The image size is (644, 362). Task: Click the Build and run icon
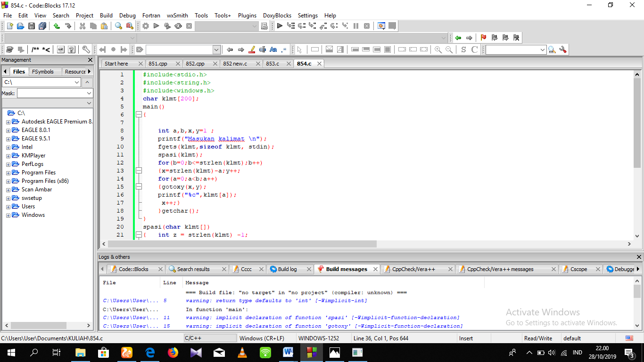tap(167, 26)
